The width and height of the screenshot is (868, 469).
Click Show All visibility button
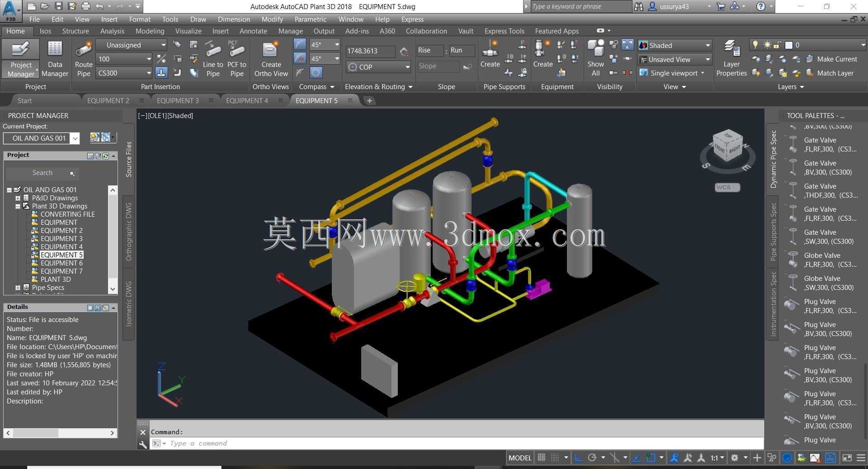click(x=595, y=58)
